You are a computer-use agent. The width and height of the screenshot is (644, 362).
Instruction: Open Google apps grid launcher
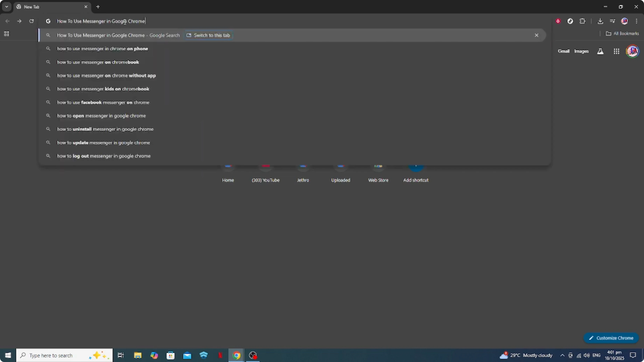(617, 51)
